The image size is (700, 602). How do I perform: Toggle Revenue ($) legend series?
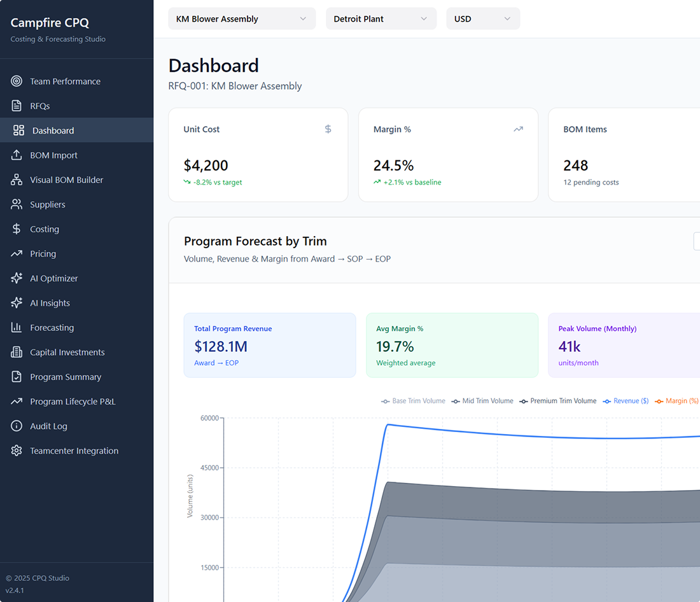pos(626,401)
